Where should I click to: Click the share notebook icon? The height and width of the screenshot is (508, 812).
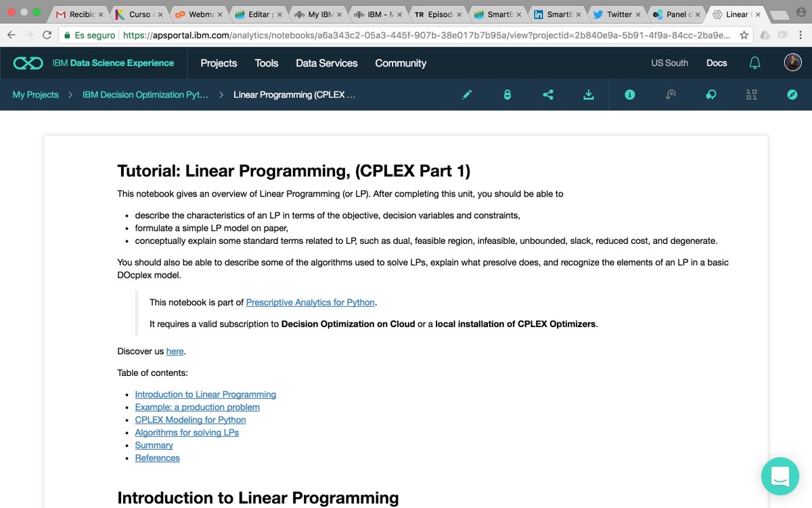(548, 95)
